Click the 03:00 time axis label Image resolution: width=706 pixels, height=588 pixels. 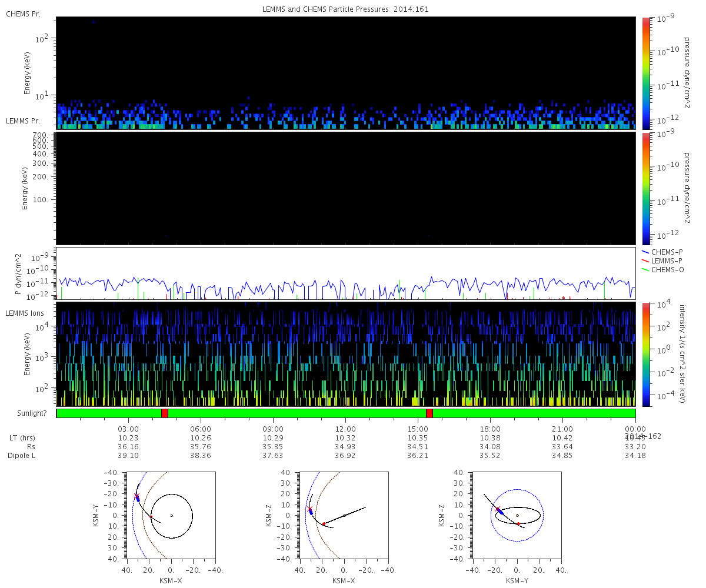click(128, 429)
